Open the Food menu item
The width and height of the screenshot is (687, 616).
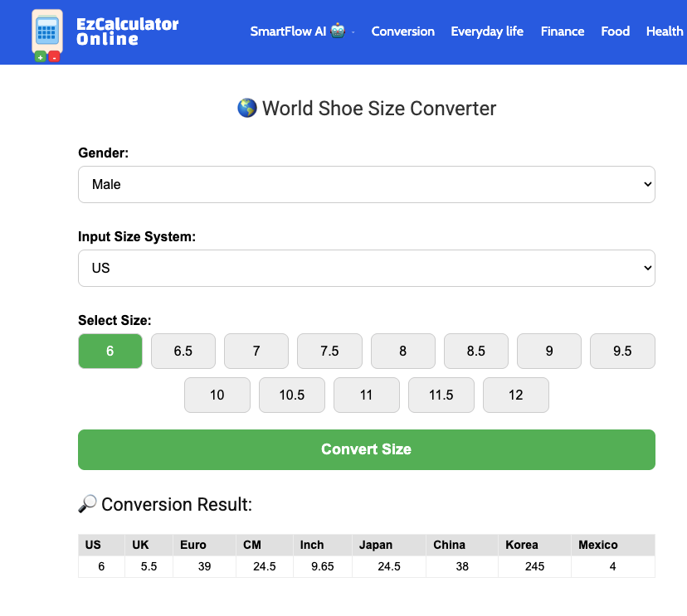pos(615,32)
